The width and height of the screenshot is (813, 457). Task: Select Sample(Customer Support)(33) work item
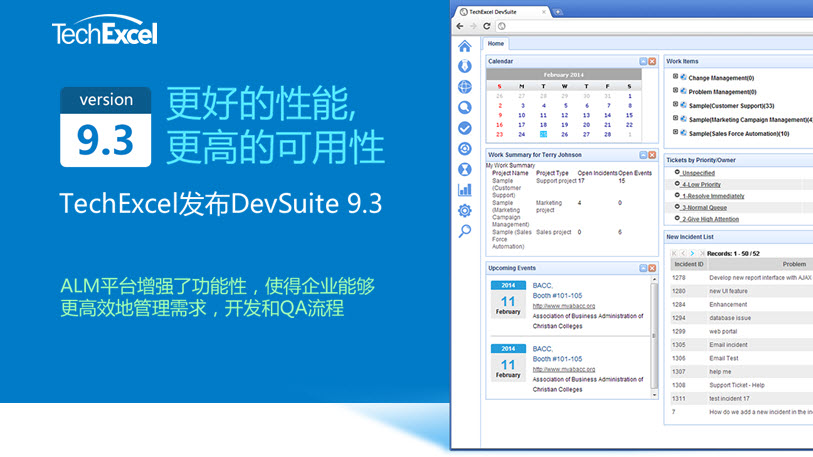click(x=731, y=106)
